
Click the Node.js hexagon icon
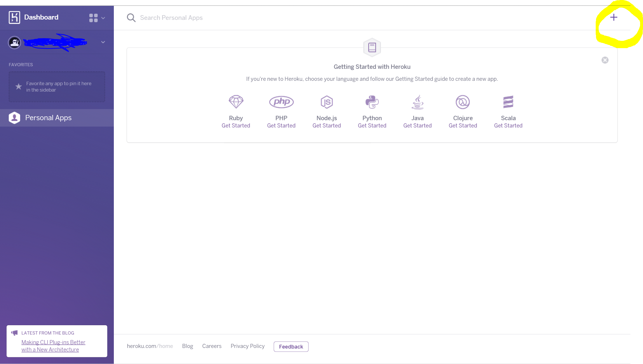click(x=327, y=102)
